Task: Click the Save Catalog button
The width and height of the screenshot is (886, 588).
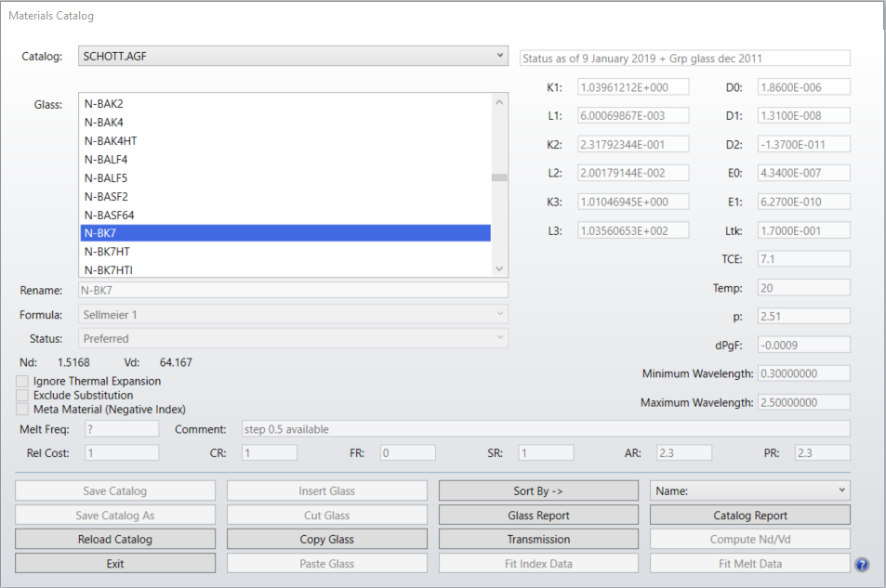Action: [115, 490]
